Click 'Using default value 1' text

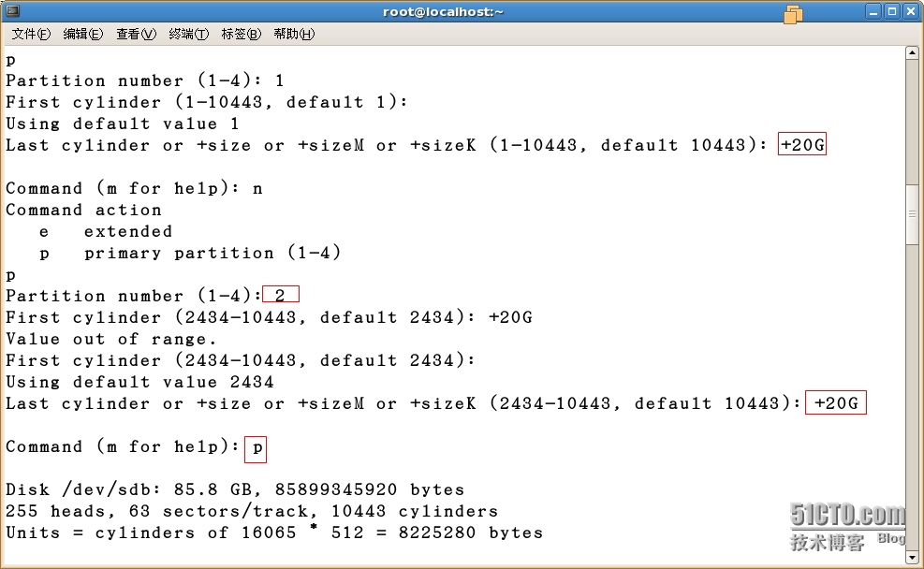pyautogui.click(x=123, y=124)
